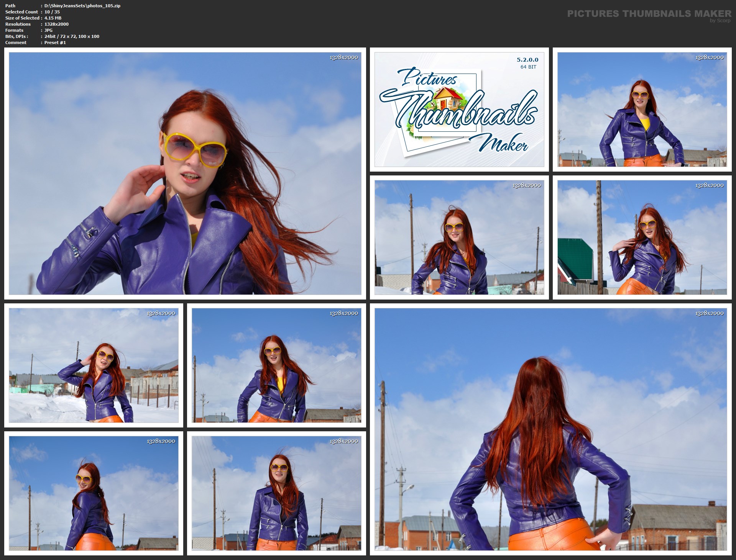Click the Formats label
736x560 pixels.
tap(14, 30)
